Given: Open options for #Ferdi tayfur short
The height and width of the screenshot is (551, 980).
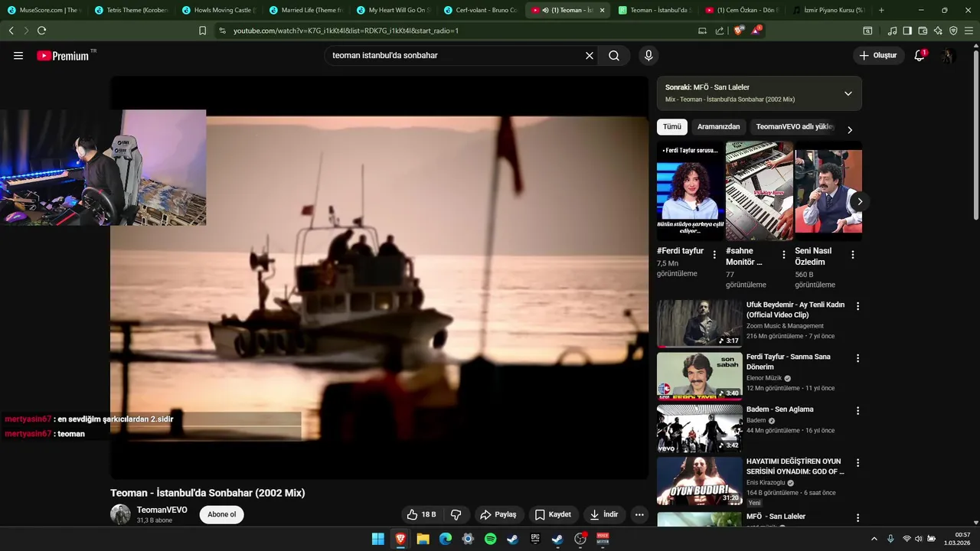Looking at the screenshot, I should point(714,255).
